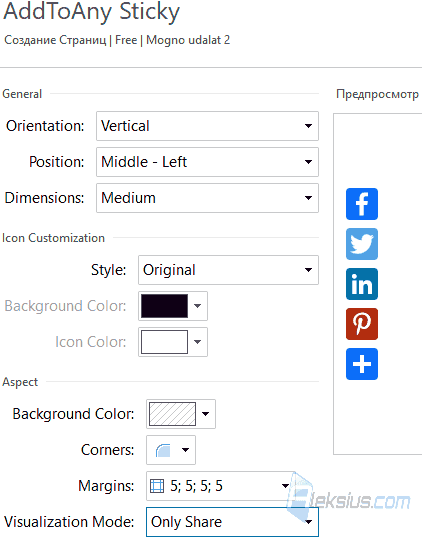Open the Position dropdown showing Middle - Left

207,162
